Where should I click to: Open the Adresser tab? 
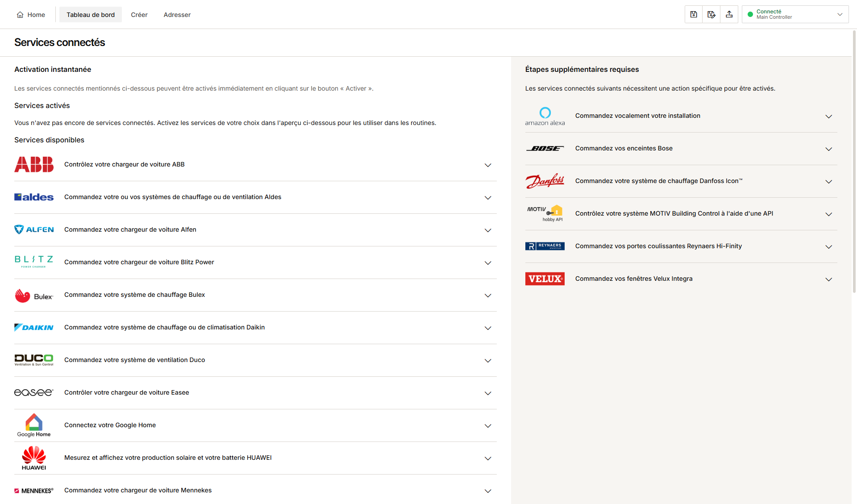177,15
